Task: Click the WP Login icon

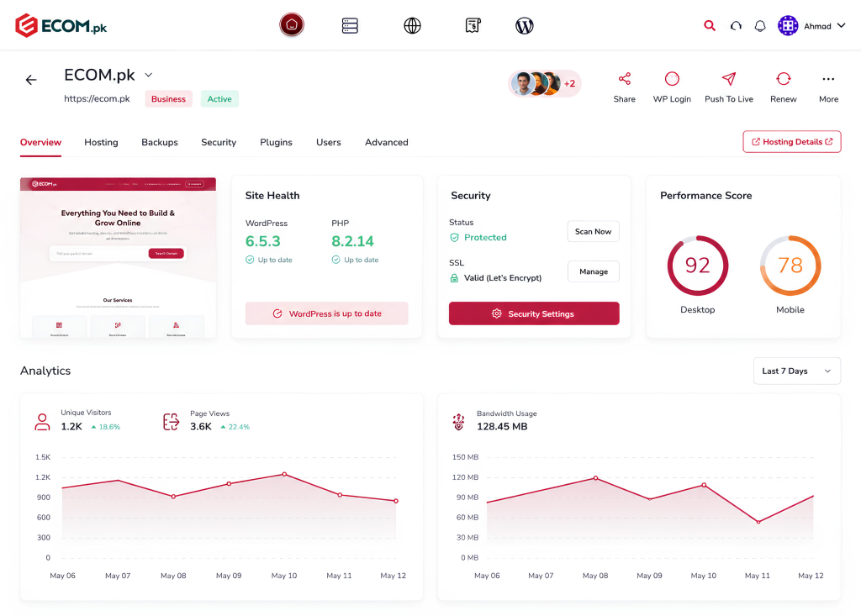Action: (672, 79)
